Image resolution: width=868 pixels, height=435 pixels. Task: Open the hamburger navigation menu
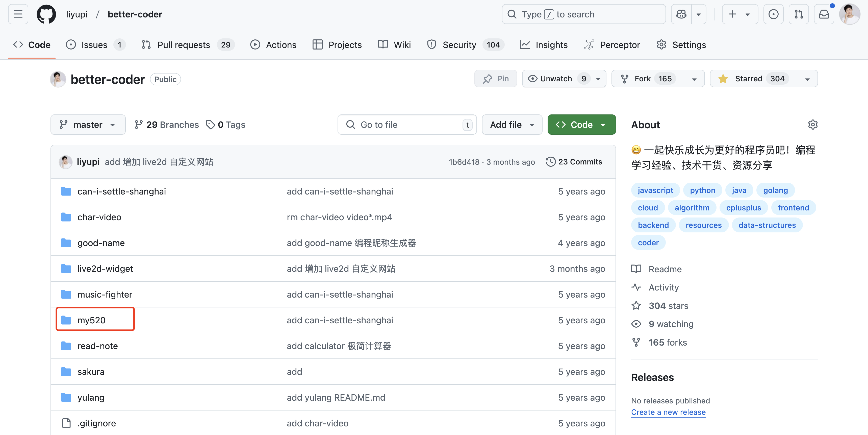(x=18, y=14)
